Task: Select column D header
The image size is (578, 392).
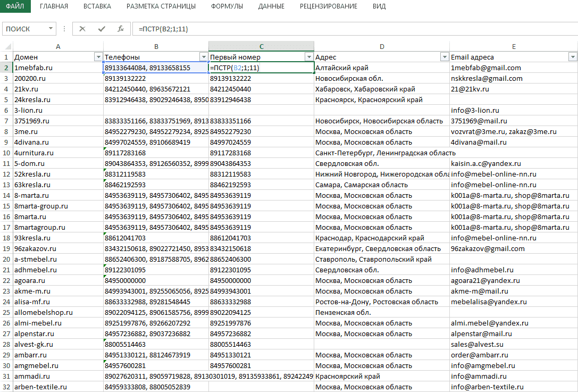Action: coord(382,46)
